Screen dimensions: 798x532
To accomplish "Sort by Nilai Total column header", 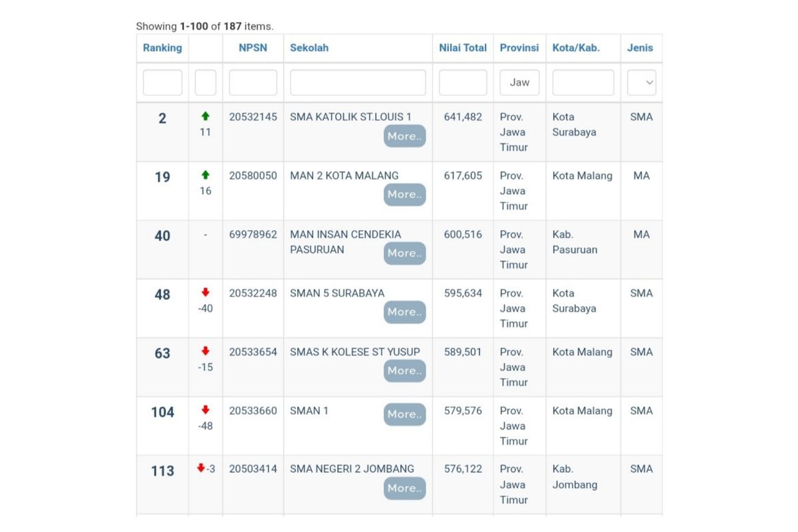I will point(463,48).
